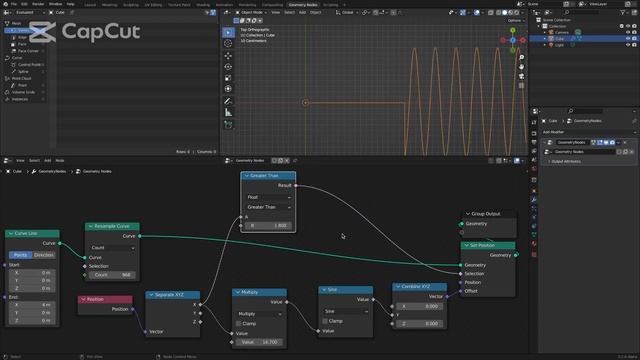Open node editor Add menu
Screen dimensions: 640x360
coord(47,161)
